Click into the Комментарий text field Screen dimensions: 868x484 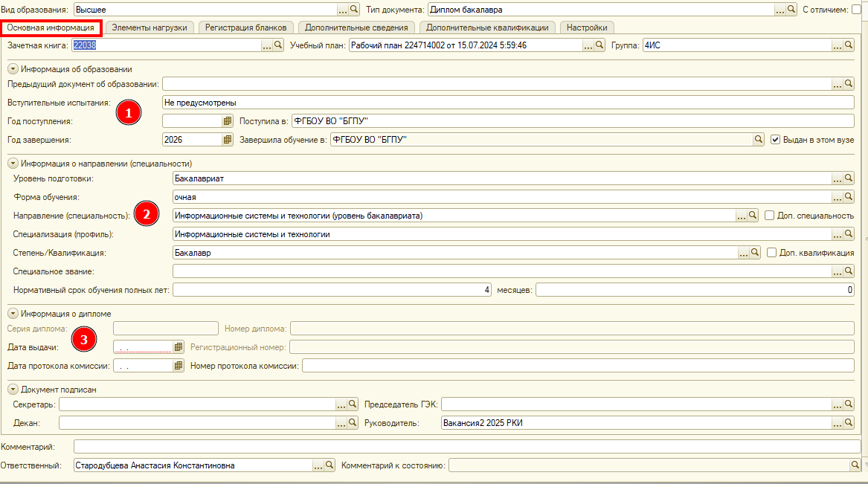click(x=466, y=446)
